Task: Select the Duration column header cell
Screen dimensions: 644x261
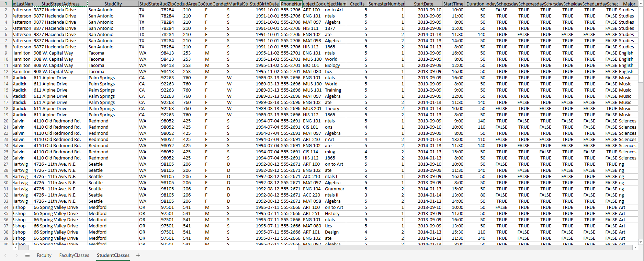Action: (x=475, y=4)
